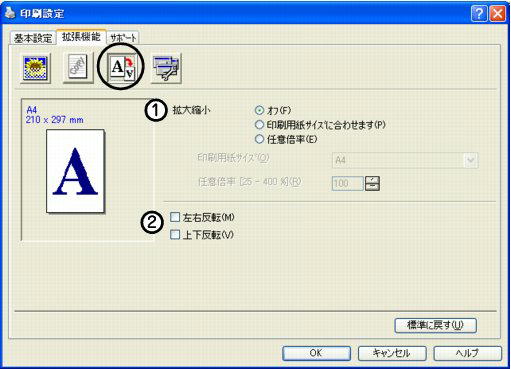Click the 任意倍率 percentage field showing 100
Image resolution: width=511 pixels, height=369 pixels.
click(x=348, y=183)
